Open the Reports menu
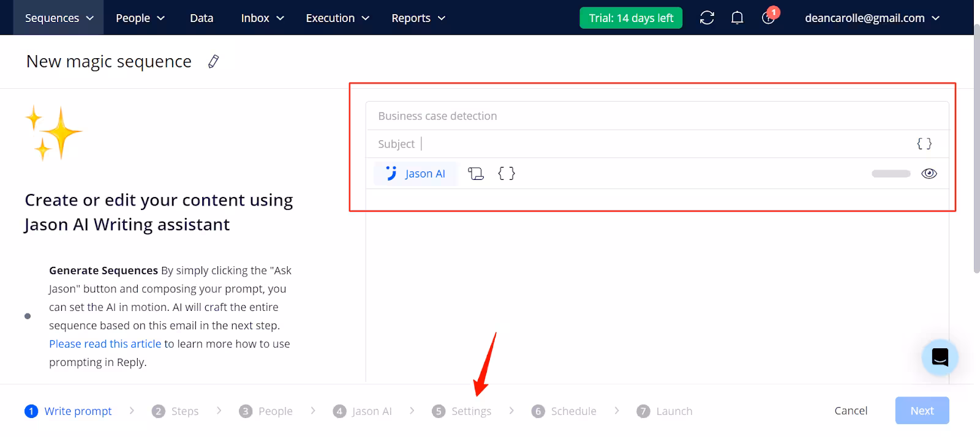 pos(418,18)
